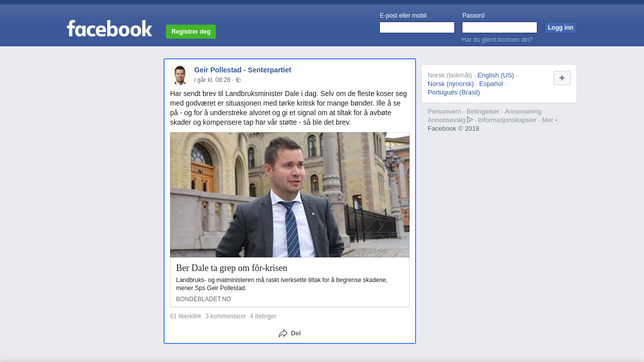
Task: Click the article description mentioning Landbruks- og matministeren
Action: click(282, 284)
